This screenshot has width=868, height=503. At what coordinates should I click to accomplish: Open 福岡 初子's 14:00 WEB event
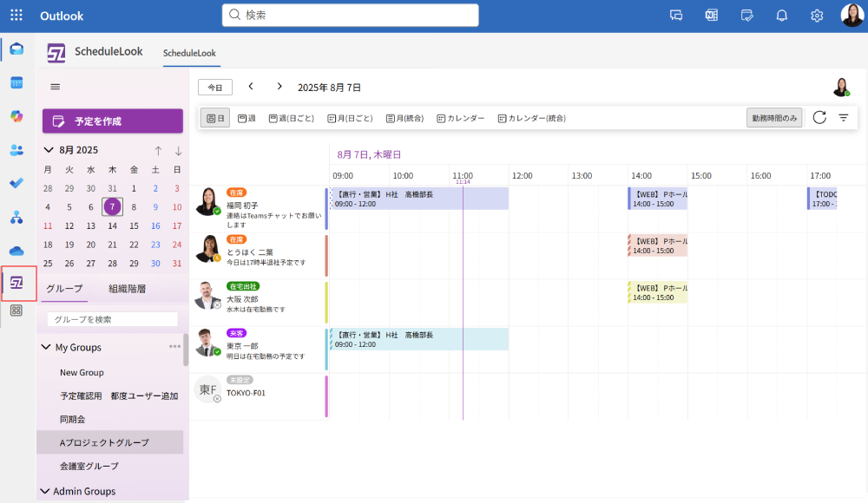658,199
